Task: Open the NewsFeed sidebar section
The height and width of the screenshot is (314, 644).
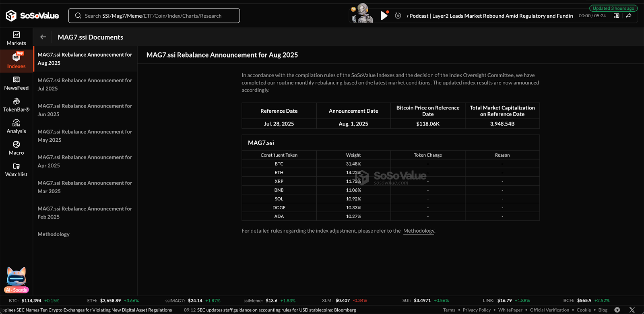Action: 16,83
